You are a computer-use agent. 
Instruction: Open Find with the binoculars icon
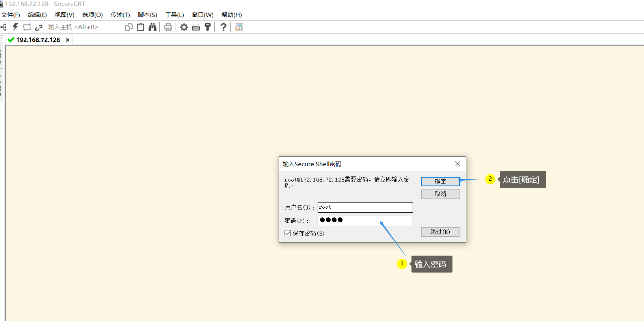[x=153, y=27]
